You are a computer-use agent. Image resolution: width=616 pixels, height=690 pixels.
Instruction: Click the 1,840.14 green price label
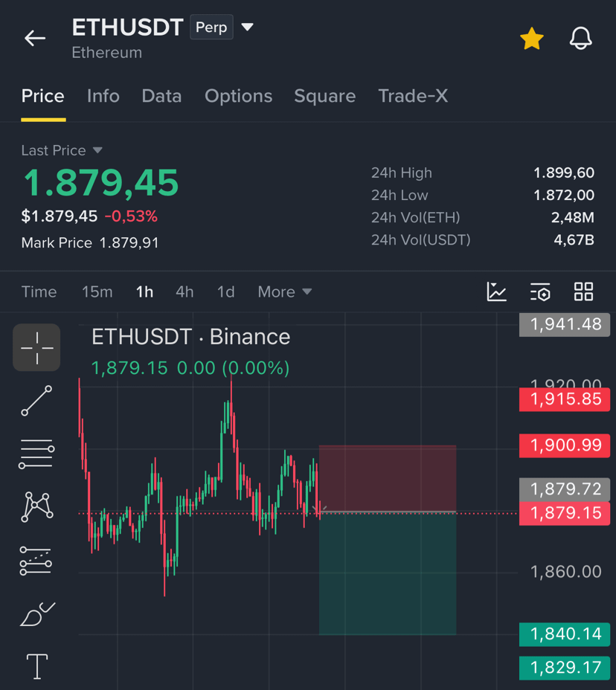point(565,634)
